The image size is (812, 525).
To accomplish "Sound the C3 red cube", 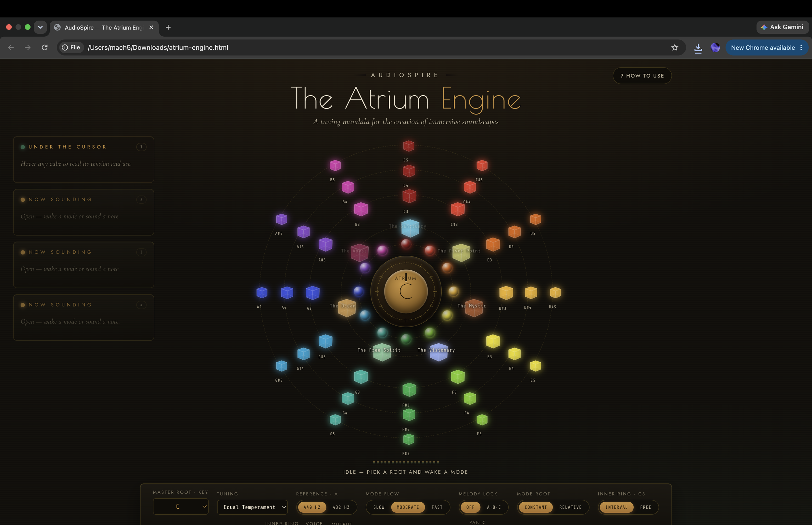I will coord(409,196).
